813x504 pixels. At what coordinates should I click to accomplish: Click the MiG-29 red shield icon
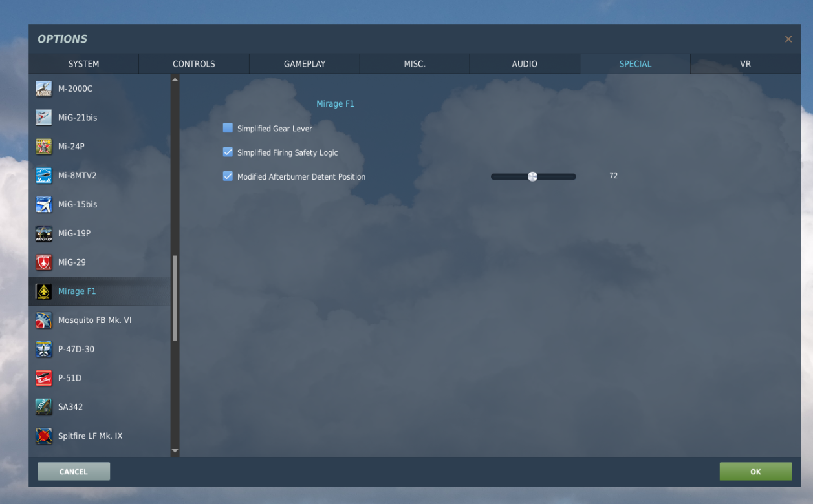pos(43,262)
